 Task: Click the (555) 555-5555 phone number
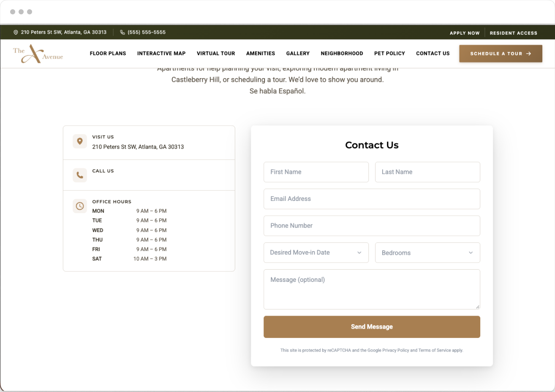pos(147,32)
